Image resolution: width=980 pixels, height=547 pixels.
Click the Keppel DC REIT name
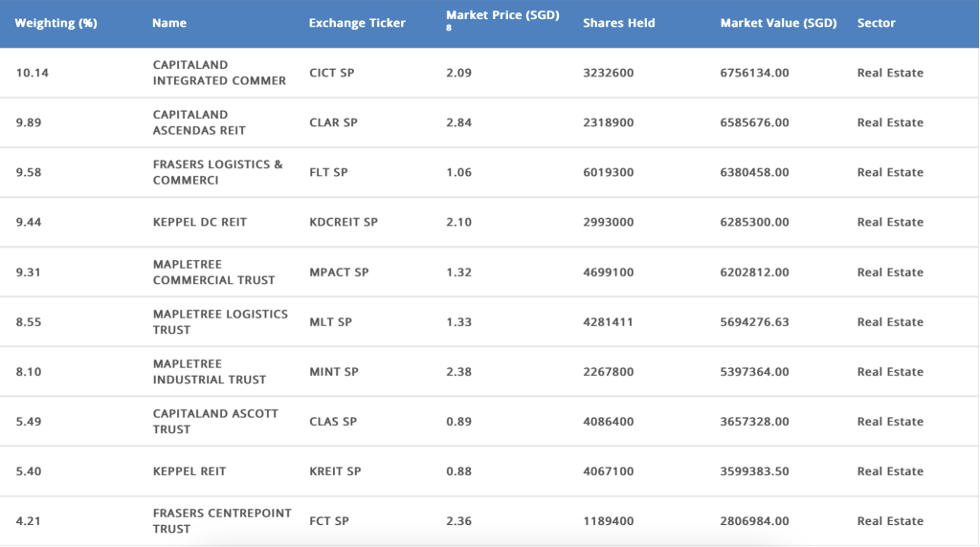tap(199, 222)
